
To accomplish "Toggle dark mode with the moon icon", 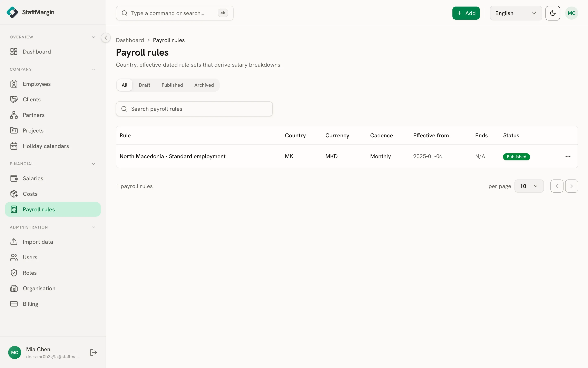I will (552, 13).
